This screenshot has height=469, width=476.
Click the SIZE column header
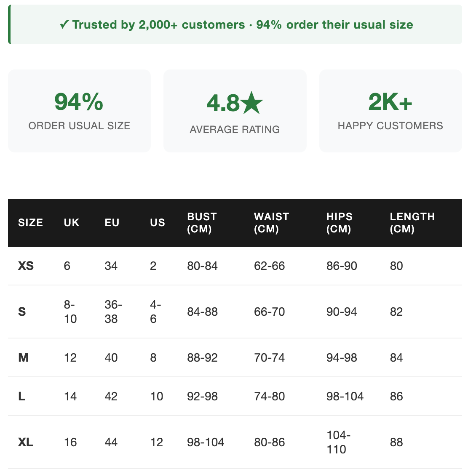[30, 223]
